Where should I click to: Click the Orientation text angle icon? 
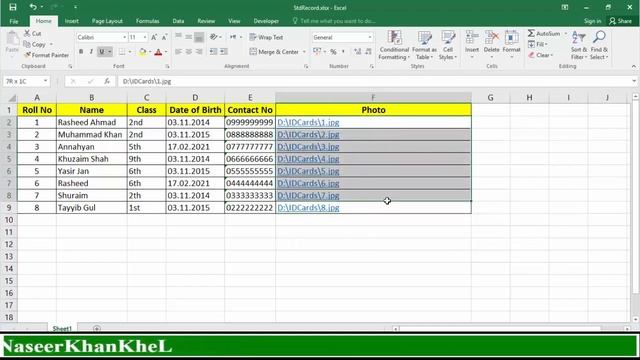213,37
